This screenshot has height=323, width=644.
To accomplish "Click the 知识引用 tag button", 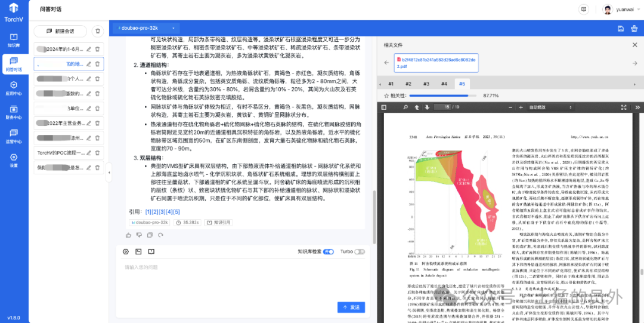I will [218, 222].
